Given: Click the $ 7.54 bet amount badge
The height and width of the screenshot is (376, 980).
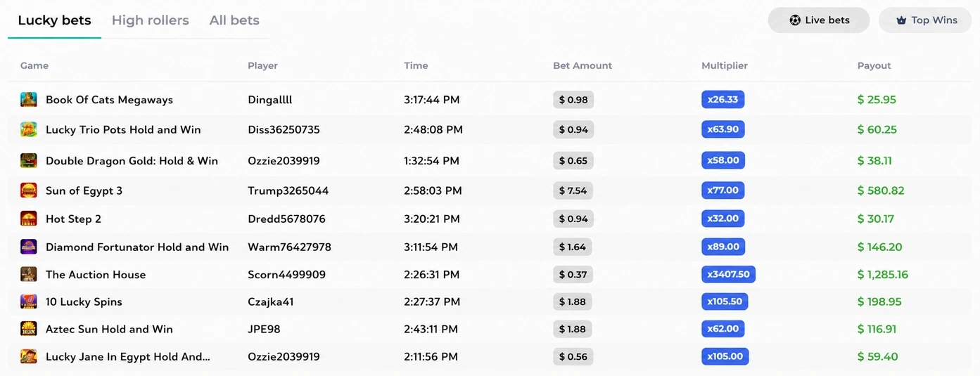Looking at the screenshot, I should [573, 190].
